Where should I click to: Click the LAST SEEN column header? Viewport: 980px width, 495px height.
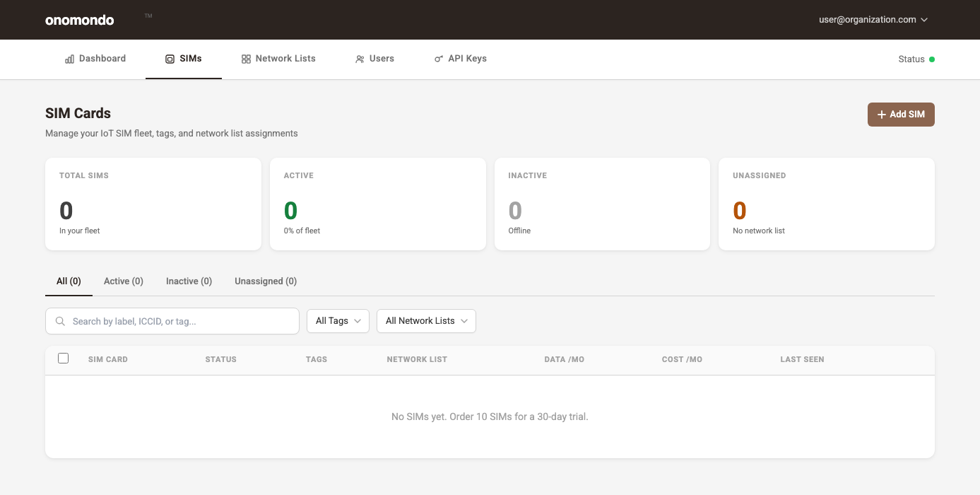(802, 359)
